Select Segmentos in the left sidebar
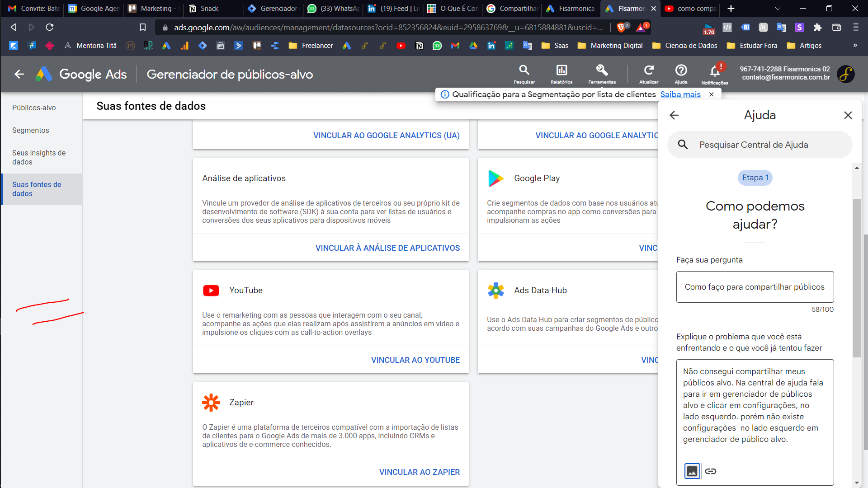Viewport: 868px width, 488px height. [42, 130]
